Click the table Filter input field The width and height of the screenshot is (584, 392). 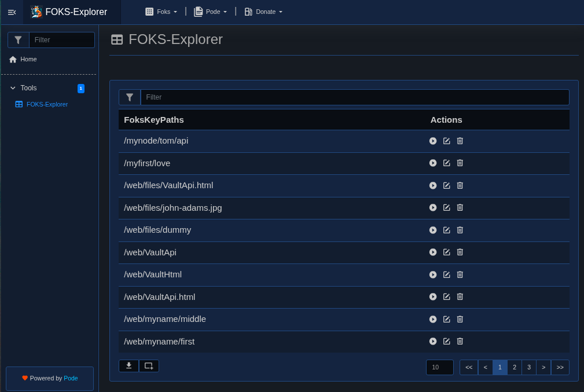click(354, 97)
